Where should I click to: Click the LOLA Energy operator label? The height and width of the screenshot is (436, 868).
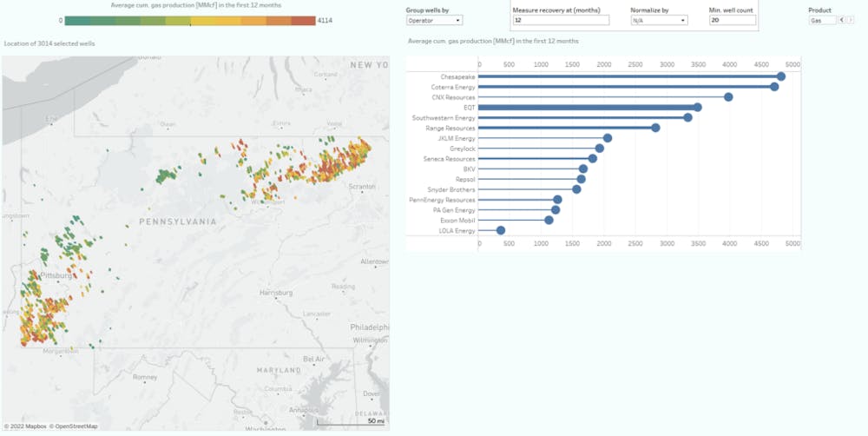[457, 231]
